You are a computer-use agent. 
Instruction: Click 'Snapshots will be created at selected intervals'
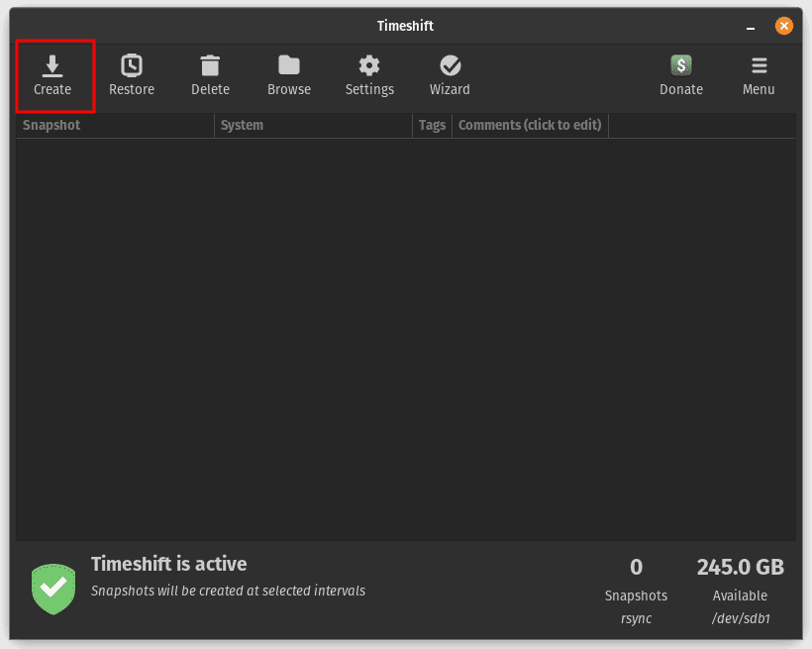pyautogui.click(x=229, y=591)
